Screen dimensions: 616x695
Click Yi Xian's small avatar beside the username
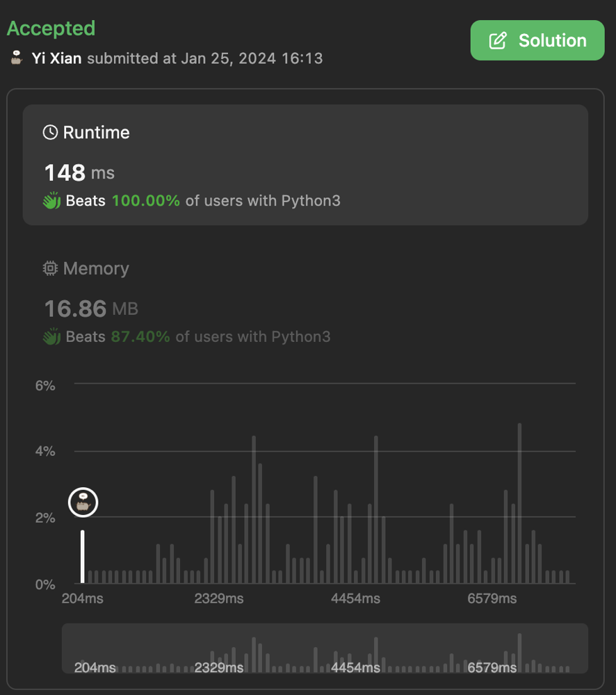17,58
